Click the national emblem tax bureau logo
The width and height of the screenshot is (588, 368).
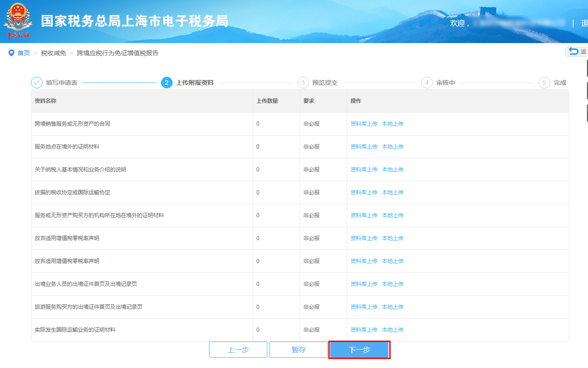pyautogui.click(x=17, y=18)
